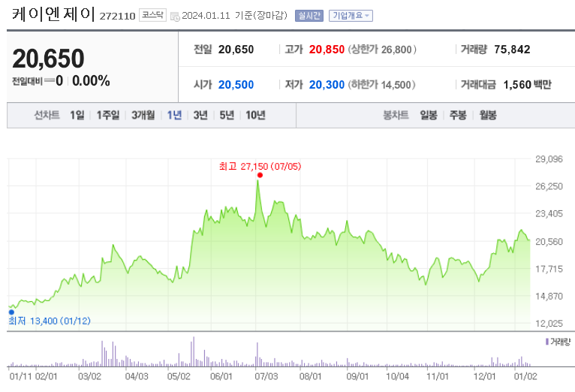The width and height of the screenshot is (575, 392).
Task: Select the 5년 line chart period
Action: (x=227, y=115)
